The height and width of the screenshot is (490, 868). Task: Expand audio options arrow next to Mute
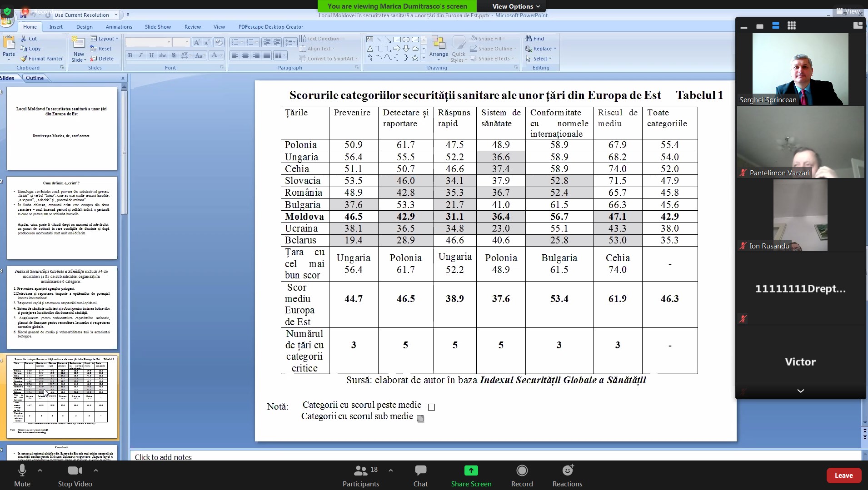(40, 470)
